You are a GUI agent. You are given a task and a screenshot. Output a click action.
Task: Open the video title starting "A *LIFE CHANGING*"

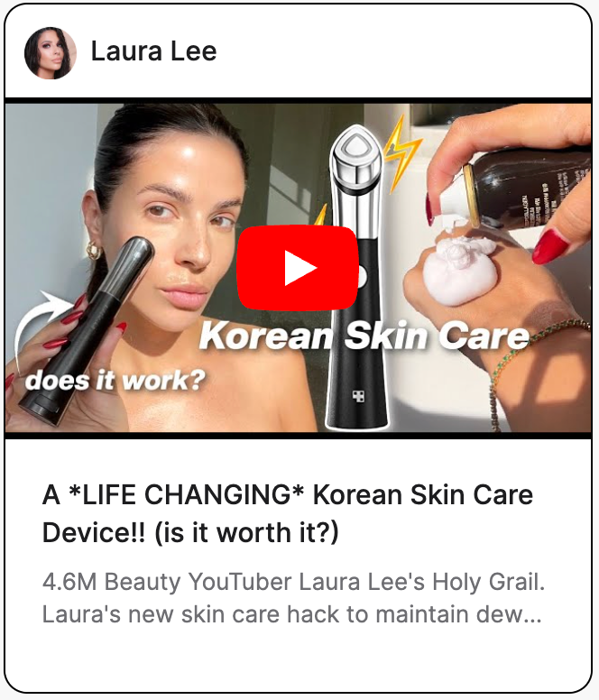[x=288, y=513]
